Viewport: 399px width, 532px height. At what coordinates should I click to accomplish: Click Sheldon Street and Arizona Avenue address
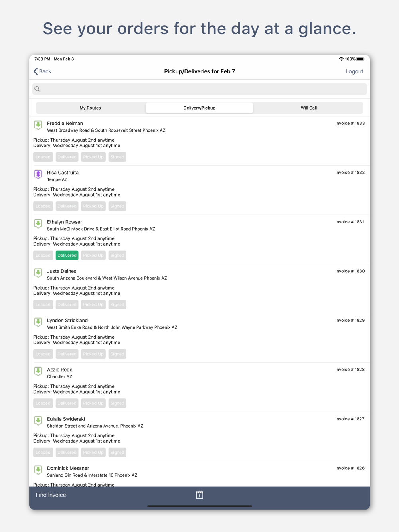click(95, 426)
